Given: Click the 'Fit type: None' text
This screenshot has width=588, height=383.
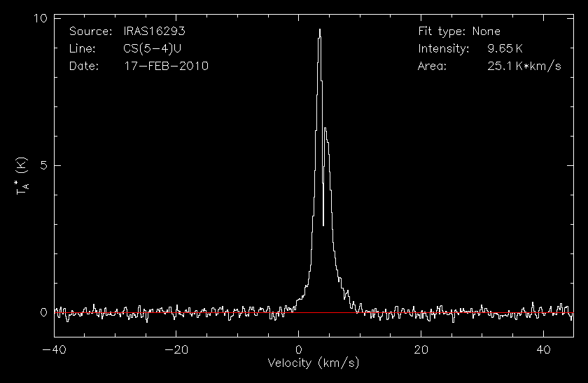Looking at the screenshot, I should 459,31.
